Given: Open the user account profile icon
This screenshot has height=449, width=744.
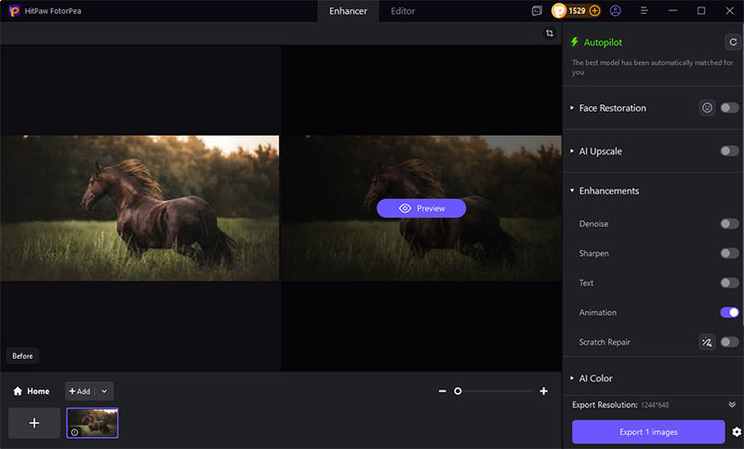Looking at the screenshot, I should (x=615, y=10).
